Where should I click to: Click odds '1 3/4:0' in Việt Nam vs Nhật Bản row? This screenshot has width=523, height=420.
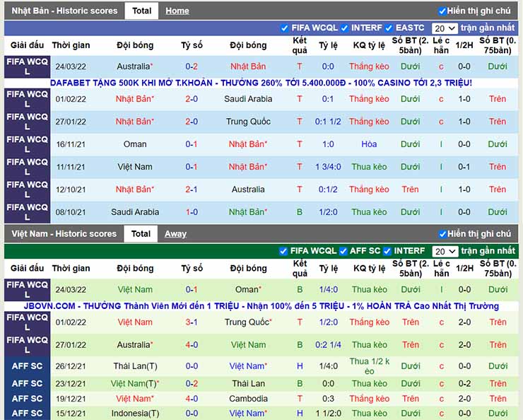(328, 167)
